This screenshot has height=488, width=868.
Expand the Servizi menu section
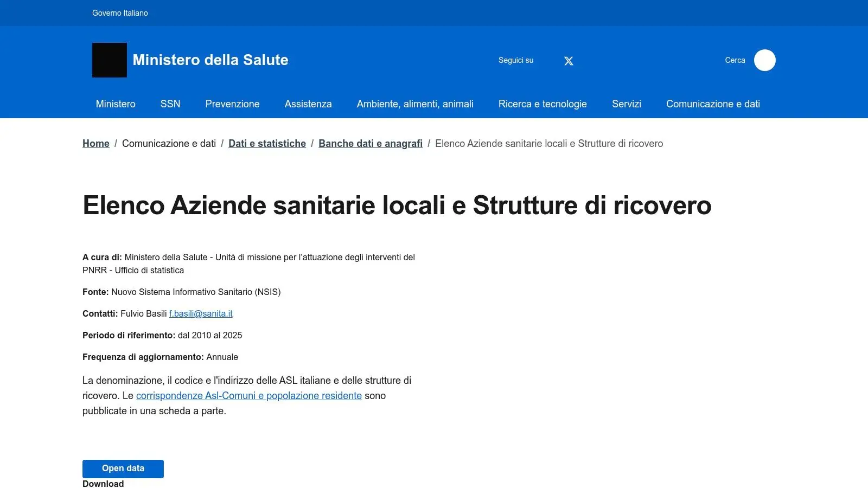point(626,104)
